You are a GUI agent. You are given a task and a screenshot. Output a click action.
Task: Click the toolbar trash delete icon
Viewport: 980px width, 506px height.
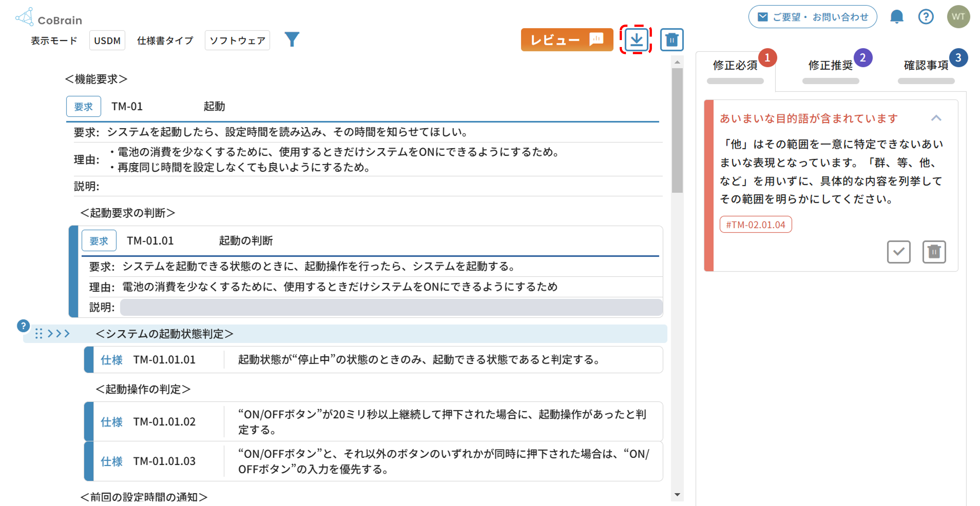671,40
